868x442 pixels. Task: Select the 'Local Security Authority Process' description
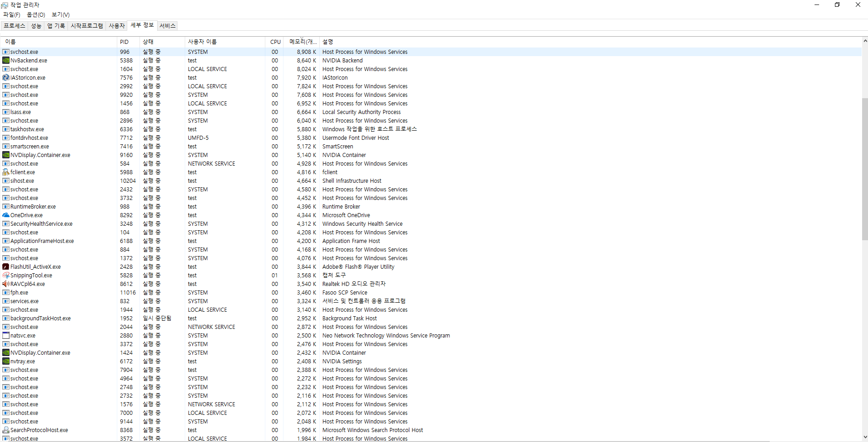click(x=361, y=112)
